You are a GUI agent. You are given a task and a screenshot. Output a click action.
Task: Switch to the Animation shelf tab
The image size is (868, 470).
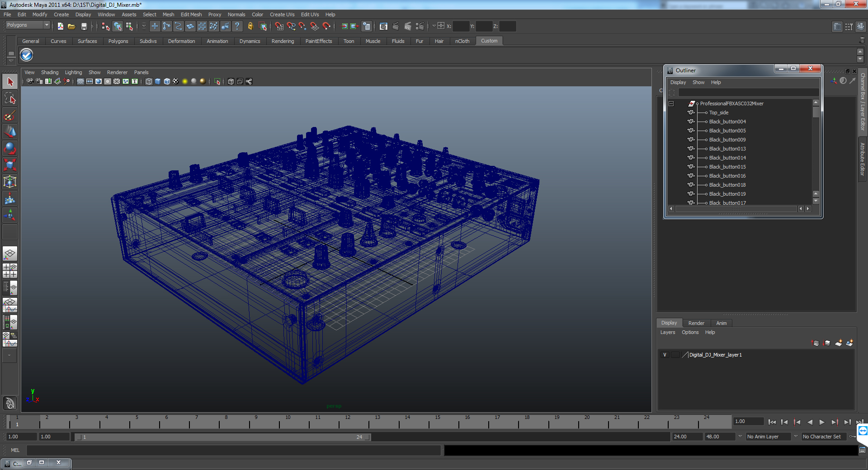[217, 41]
